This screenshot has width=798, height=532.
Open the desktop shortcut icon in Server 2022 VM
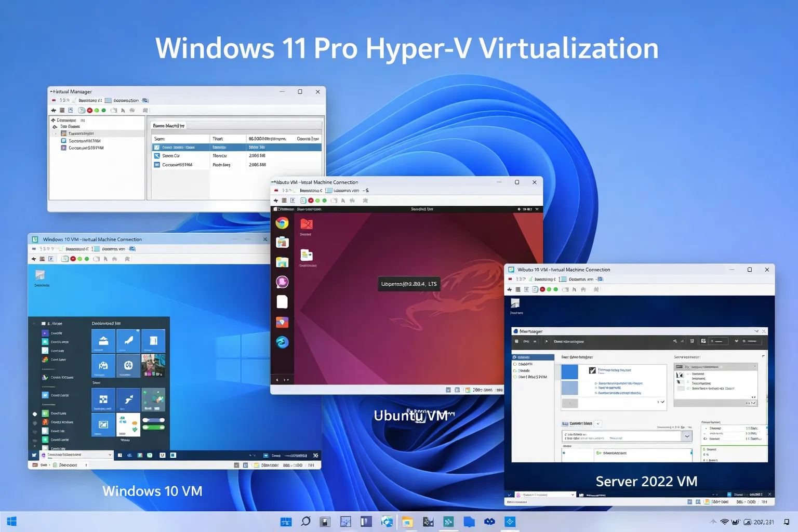coord(515,303)
